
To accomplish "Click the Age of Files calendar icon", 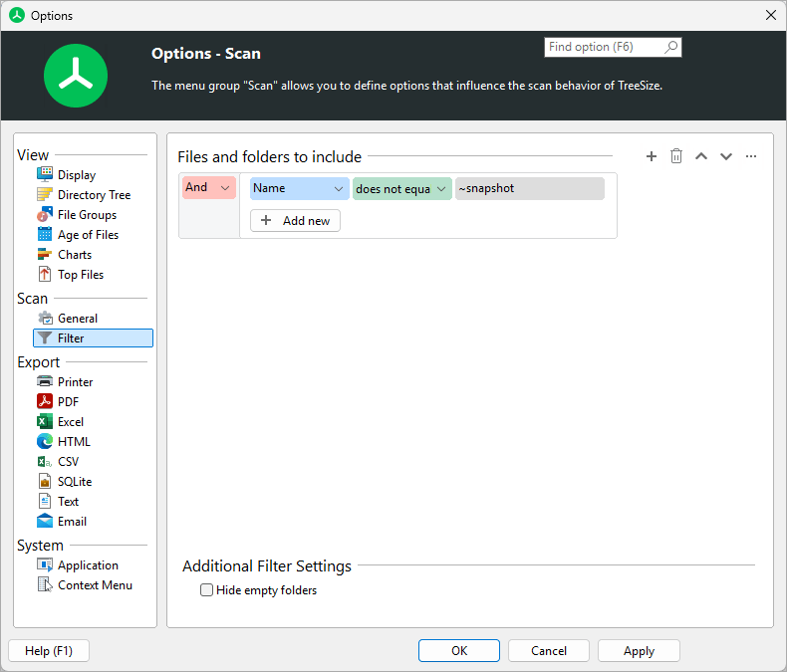I will point(45,234).
